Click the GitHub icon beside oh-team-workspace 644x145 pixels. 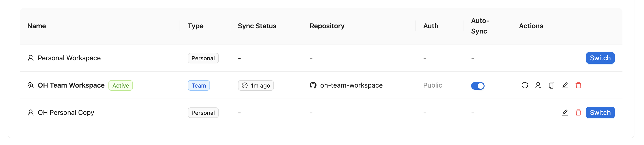[x=313, y=85]
